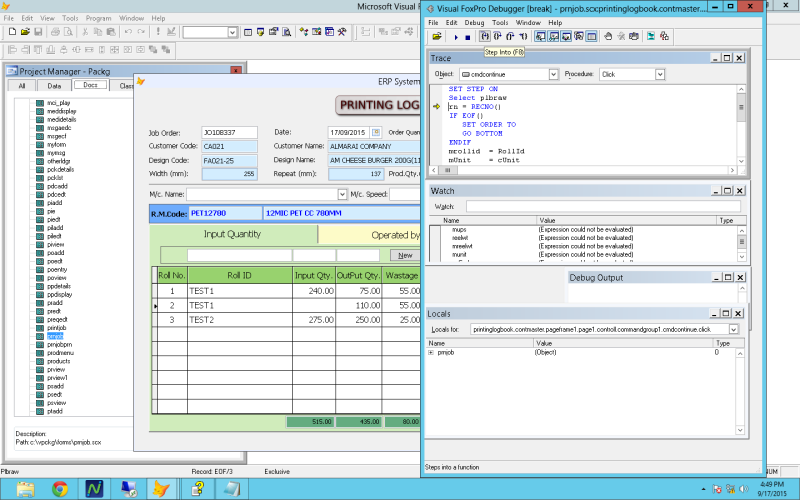Select the TEST2 Roll ID cell
The height and width of the screenshot is (500, 800).
pos(240,320)
